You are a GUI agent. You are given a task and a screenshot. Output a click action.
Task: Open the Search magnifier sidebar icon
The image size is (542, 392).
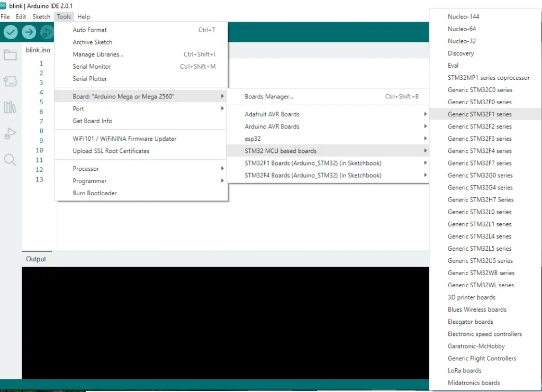[x=10, y=160]
